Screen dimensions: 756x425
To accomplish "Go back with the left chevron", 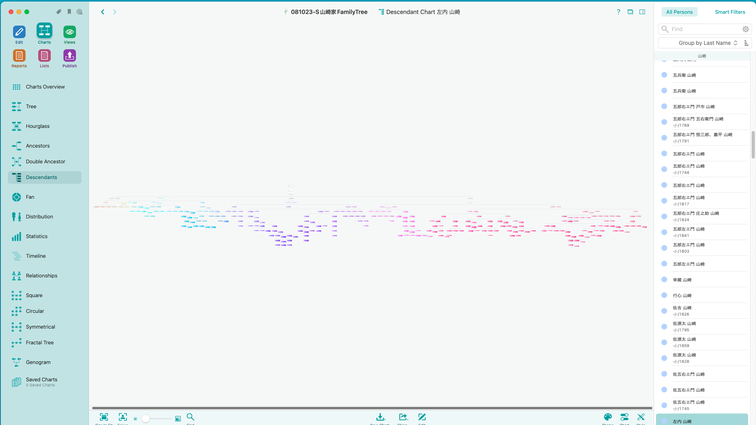I will pyautogui.click(x=103, y=12).
